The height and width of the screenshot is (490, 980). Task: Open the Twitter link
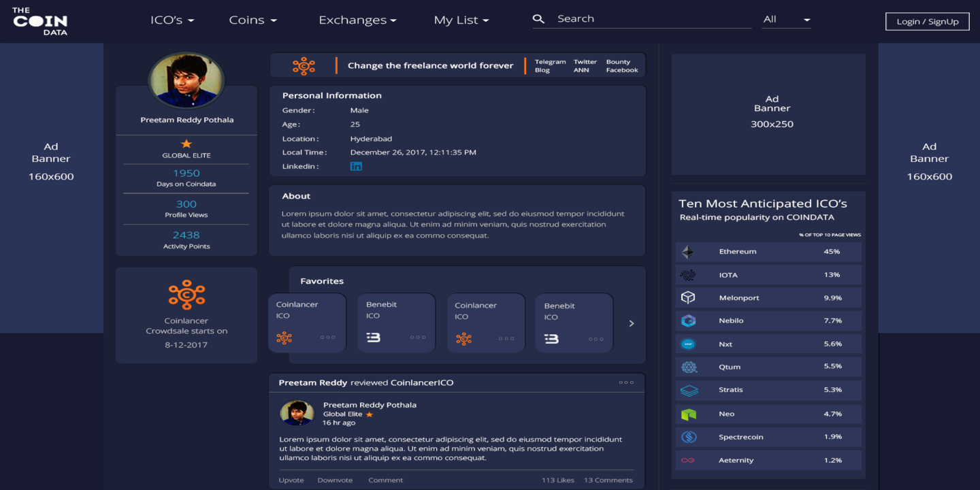click(585, 62)
